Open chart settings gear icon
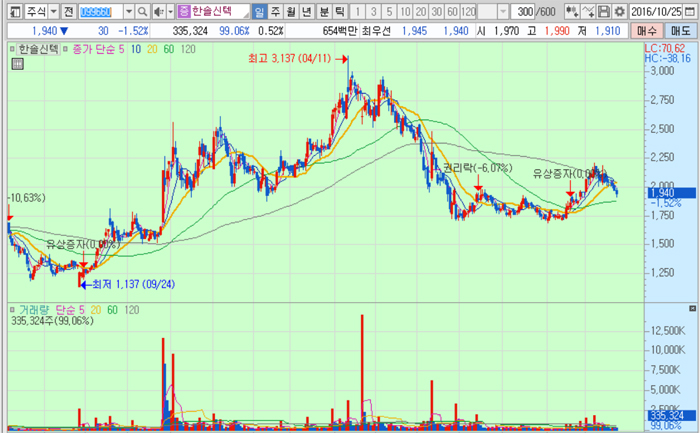Viewport: 700px width, 433px height. [x=619, y=11]
